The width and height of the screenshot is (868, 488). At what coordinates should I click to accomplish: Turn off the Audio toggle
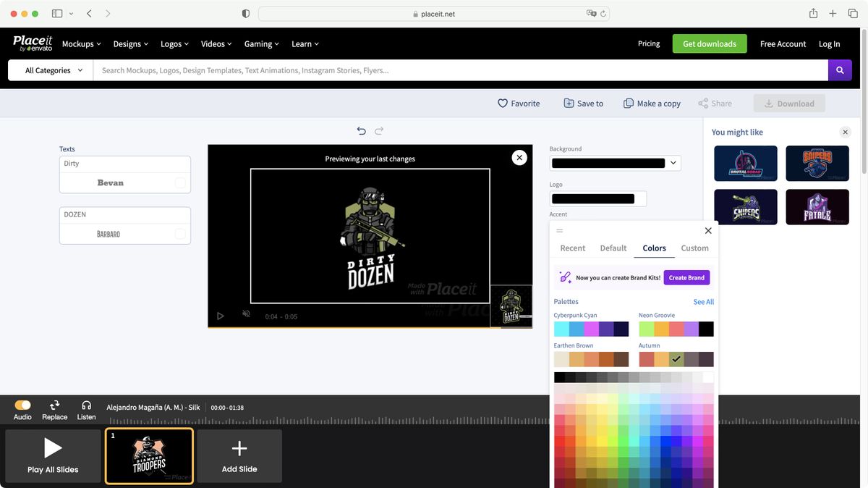pyautogui.click(x=22, y=405)
